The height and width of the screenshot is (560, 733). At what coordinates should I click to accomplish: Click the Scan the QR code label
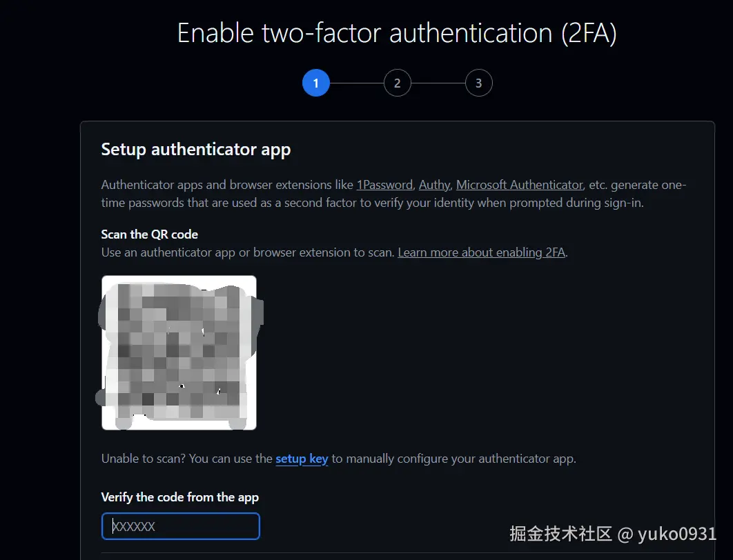tap(150, 234)
